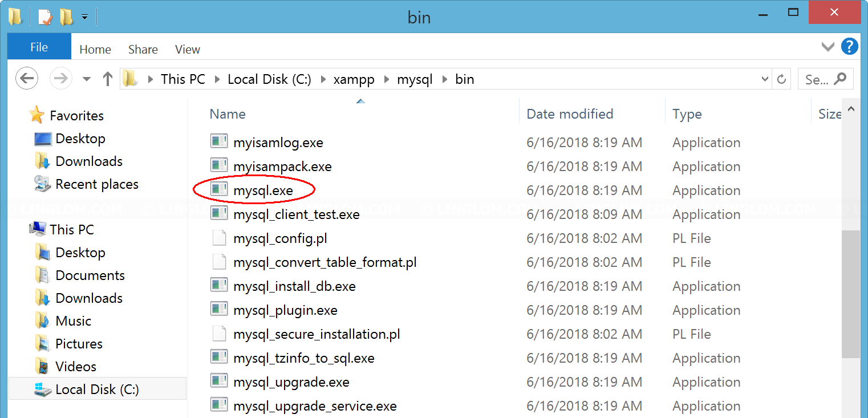Click Local Disk (C:) in the address bar
The height and width of the screenshot is (418, 868).
click(x=269, y=79)
